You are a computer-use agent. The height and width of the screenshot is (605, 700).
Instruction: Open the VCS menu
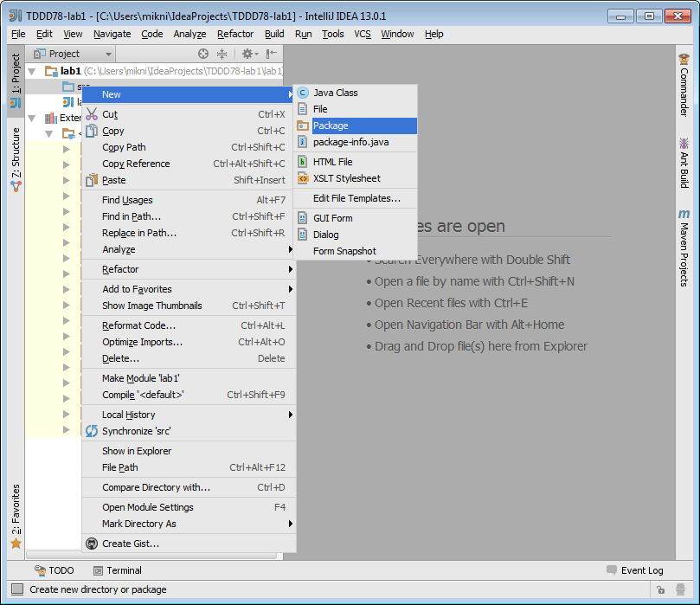[362, 34]
